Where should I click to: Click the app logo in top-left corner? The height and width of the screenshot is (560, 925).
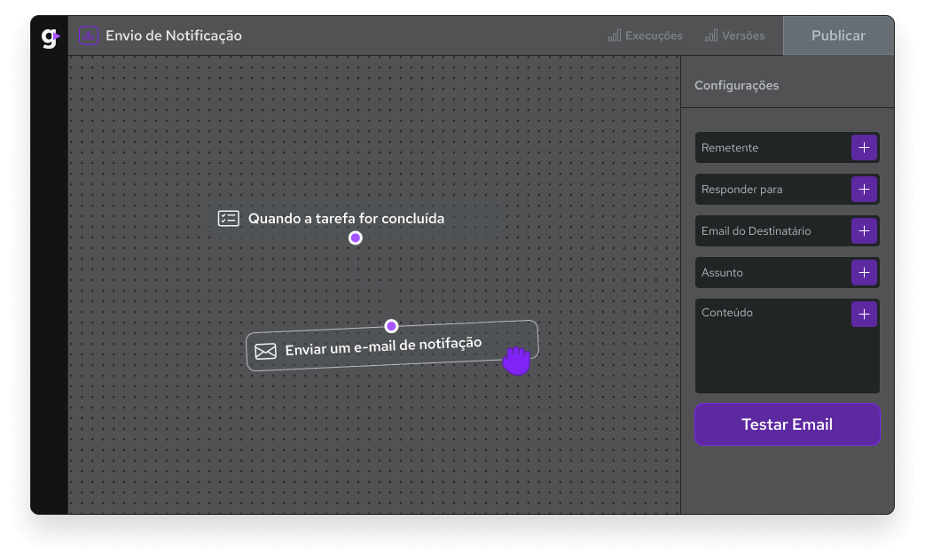tap(50, 37)
